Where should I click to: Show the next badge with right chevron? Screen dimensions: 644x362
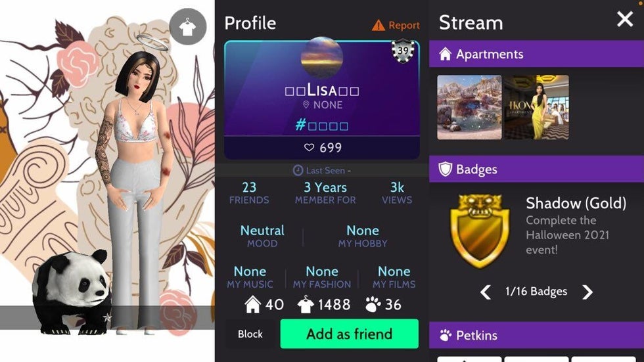point(587,292)
